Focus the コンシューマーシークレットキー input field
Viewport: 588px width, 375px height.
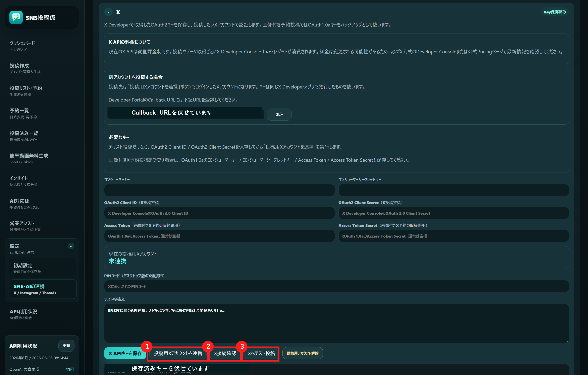[x=453, y=190]
